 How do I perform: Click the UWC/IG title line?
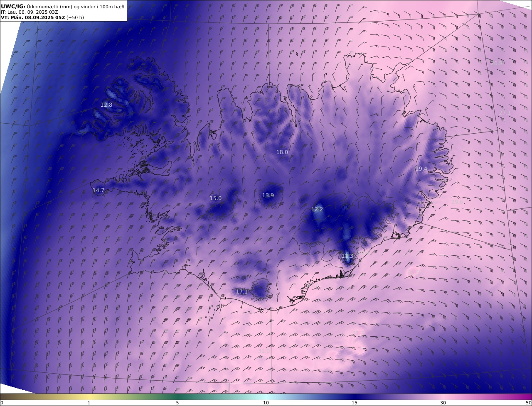[62, 6]
